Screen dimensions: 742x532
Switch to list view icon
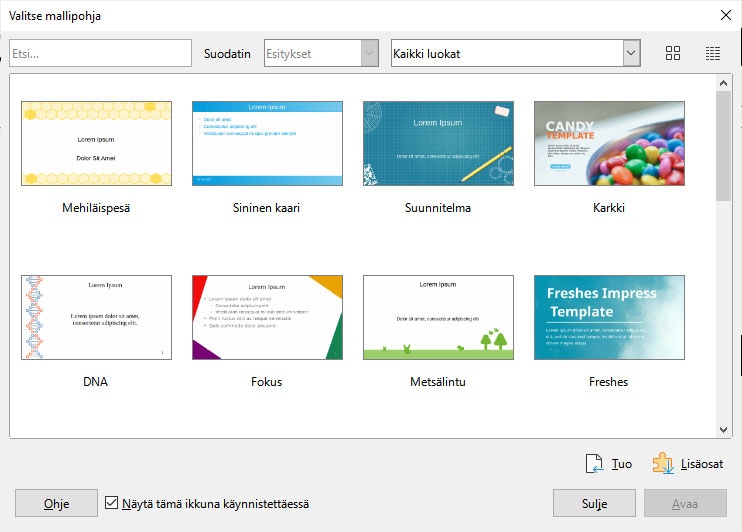click(713, 53)
